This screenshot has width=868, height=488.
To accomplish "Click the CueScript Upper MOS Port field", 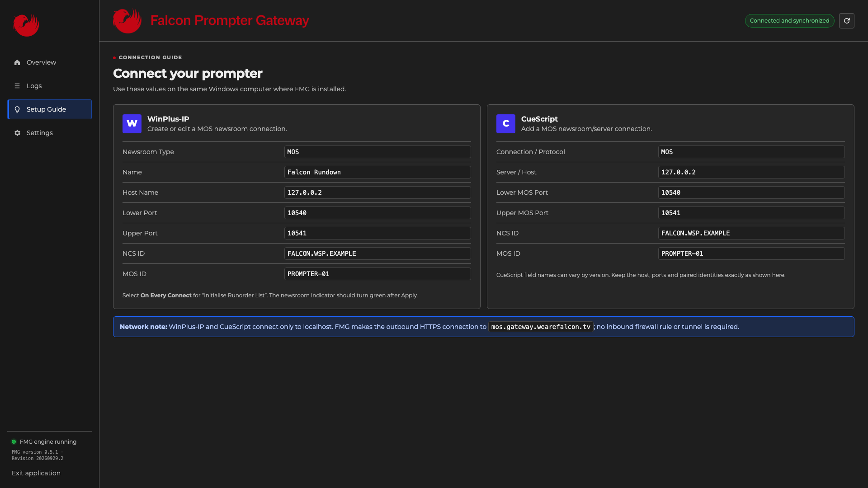I will (x=751, y=213).
